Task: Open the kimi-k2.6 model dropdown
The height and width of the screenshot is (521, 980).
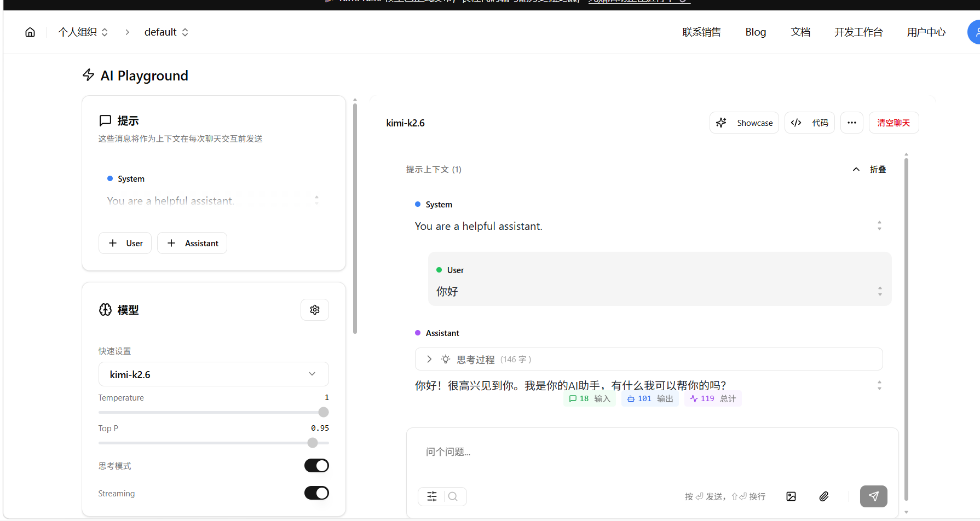Action: (214, 374)
